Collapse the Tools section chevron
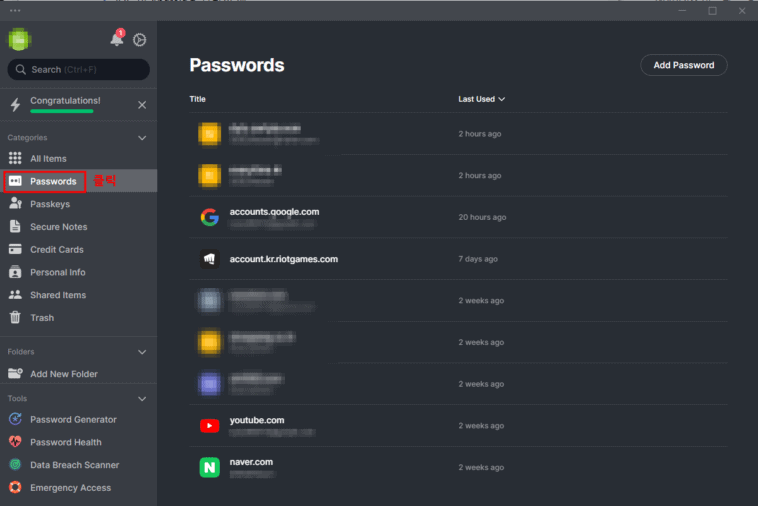This screenshot has height=506, width=758. [142, 398]
